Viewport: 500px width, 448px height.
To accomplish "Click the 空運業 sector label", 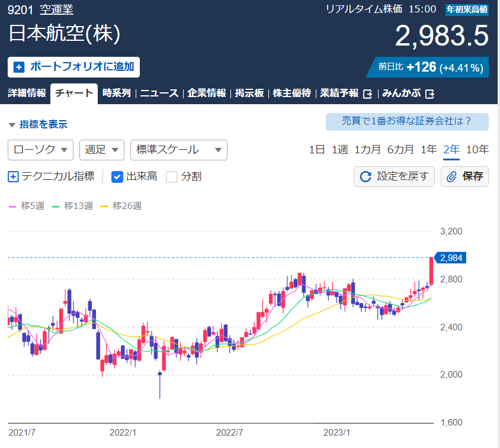I will (x=56, y=10).
